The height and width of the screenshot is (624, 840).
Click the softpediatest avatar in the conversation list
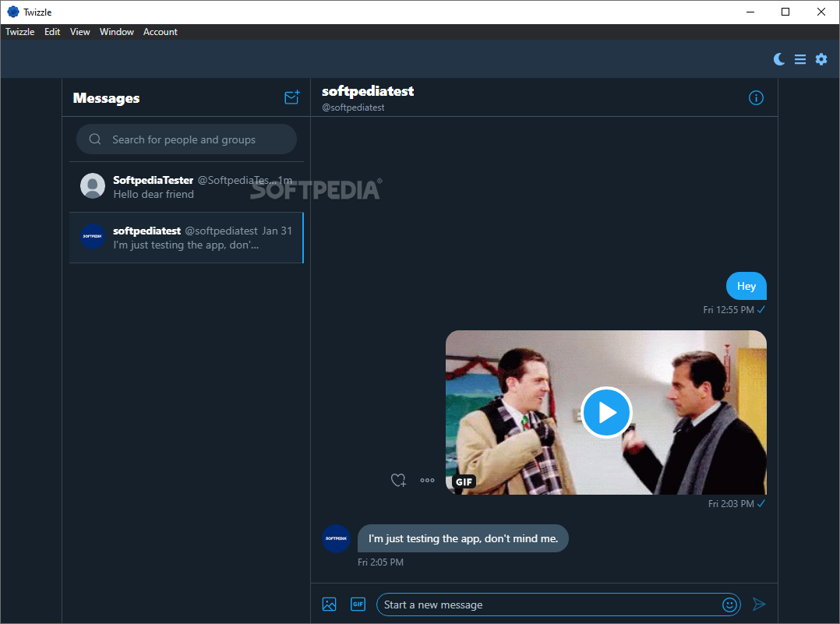93,236
